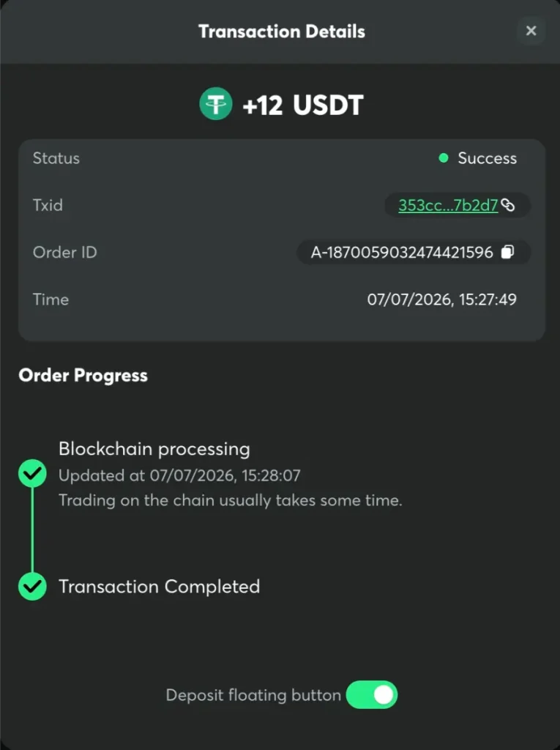560x750 pixels.
Task: Click the +12 USDT amount heading
Action: pos(303,105)
